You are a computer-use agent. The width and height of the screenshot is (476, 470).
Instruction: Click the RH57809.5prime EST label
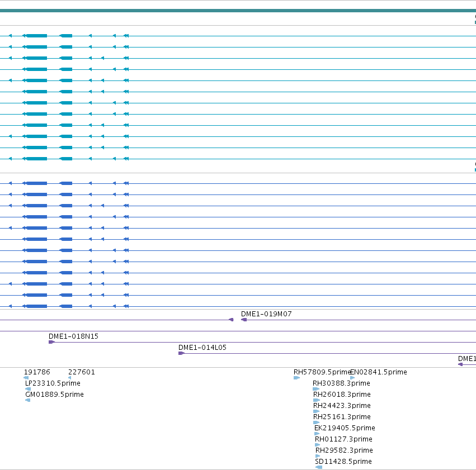[x=322, y=372]
